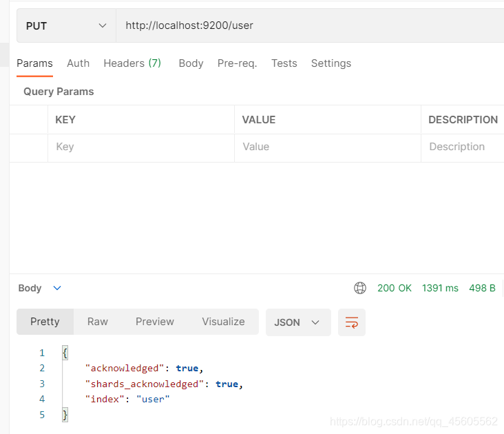The height and width of the screenshot is (434, 504).
Task: Click the "index" key in response line 4
Action: (x=105, y=400)
